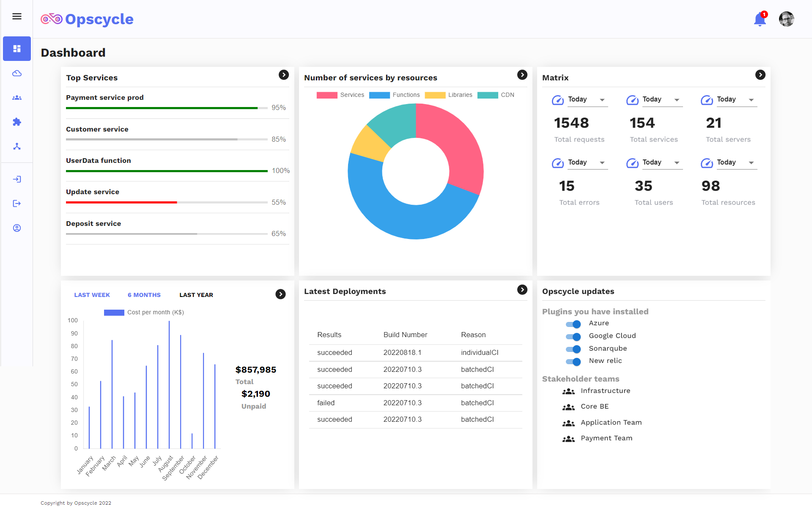Select the Dashboard sidebar icon
This screenshot has height=511, width=812.
point(17,49)
